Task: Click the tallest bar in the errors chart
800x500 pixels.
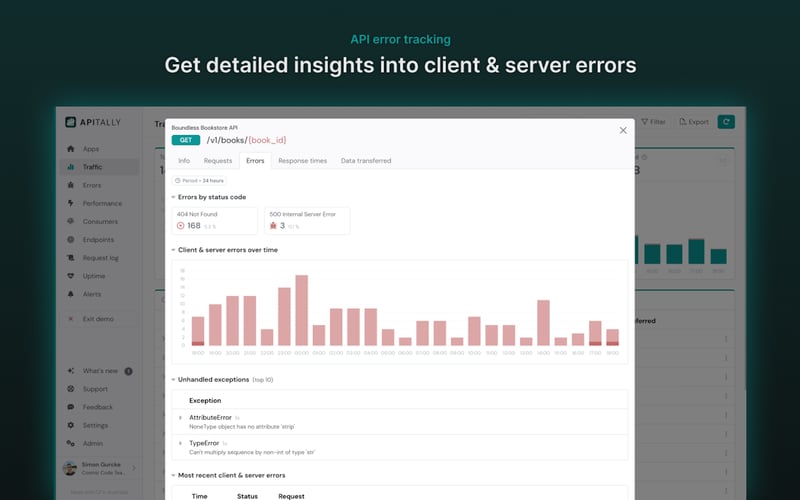Action: point(302,311)
